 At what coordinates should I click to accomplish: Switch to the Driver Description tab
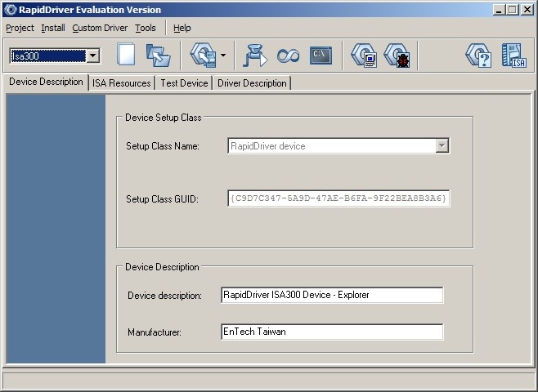coord(252,83)
